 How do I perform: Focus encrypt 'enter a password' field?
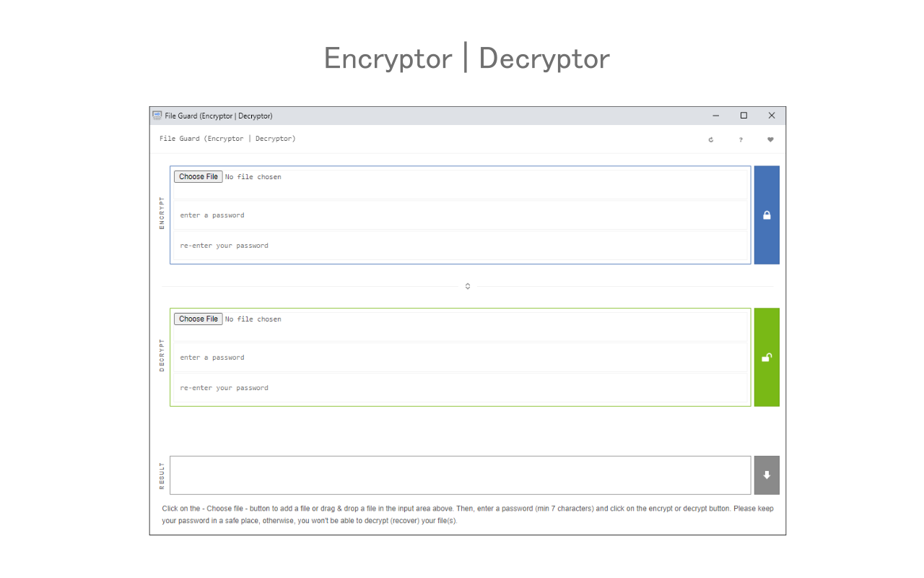click(x=461, y=215)
